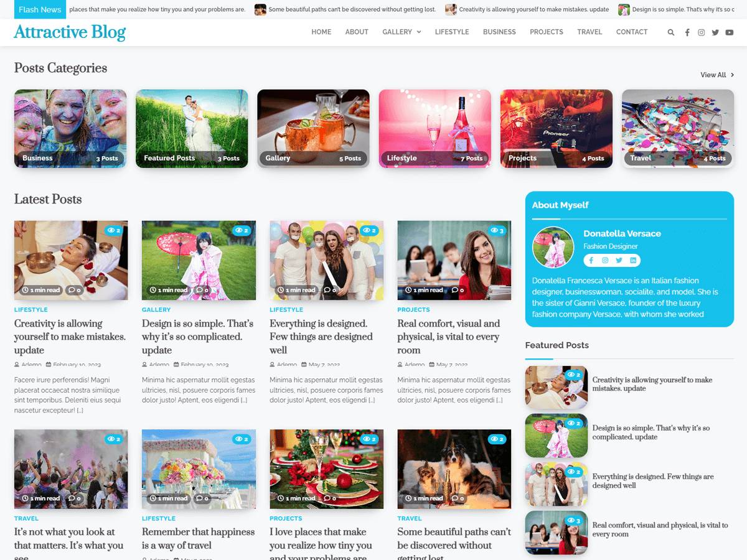Open Gallery category card with copper mugs
The width and height of the screenshot is (747, 560).
click(313, 129)
